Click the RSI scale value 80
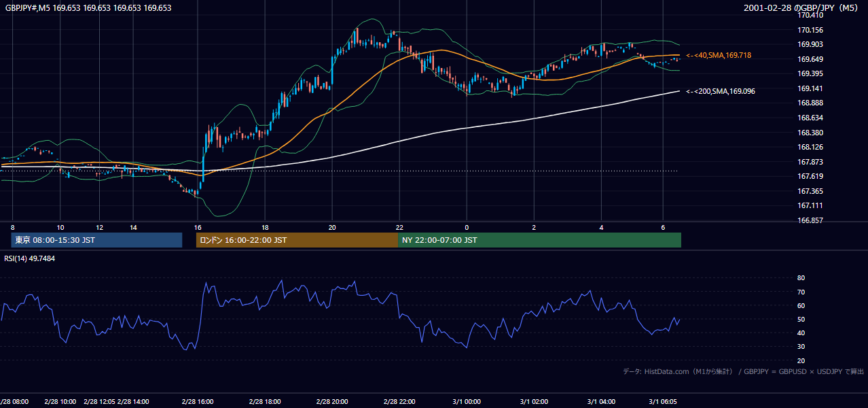Screen dimensions: 868x408 pyautogui.click(x=801, y=278)
